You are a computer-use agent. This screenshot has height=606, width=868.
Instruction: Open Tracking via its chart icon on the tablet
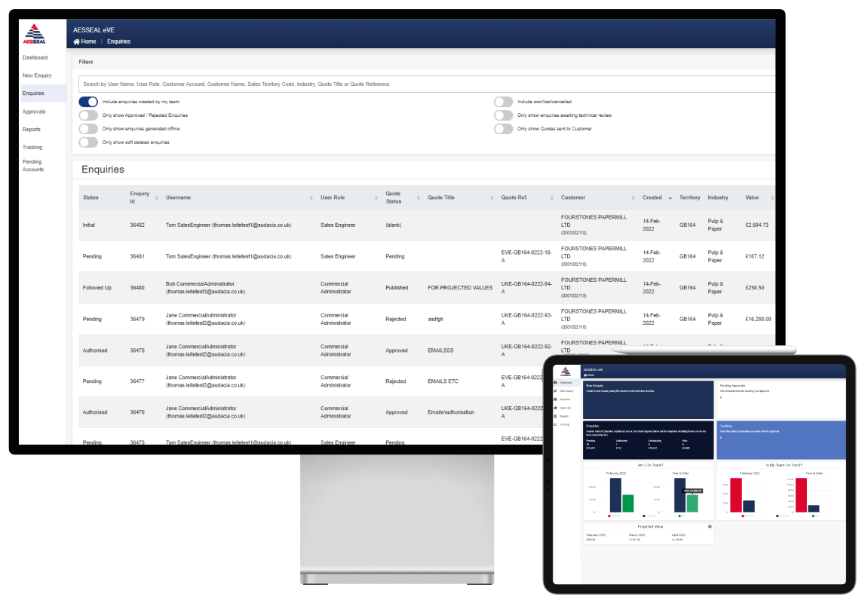tap(555, 424)
